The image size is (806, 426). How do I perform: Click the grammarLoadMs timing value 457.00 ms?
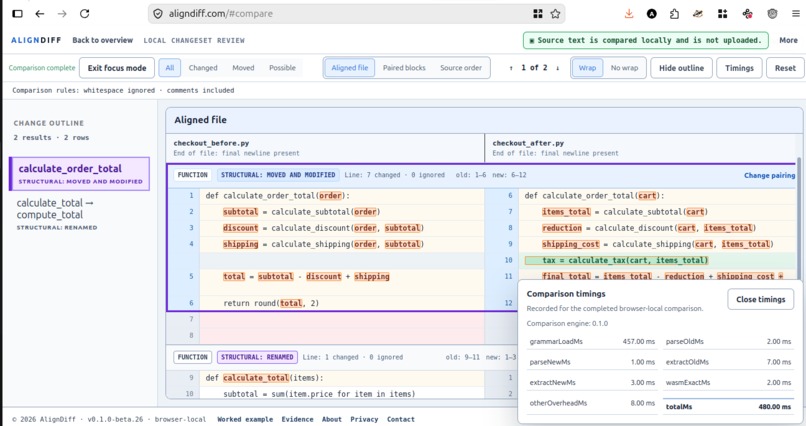tap(639, 341)
